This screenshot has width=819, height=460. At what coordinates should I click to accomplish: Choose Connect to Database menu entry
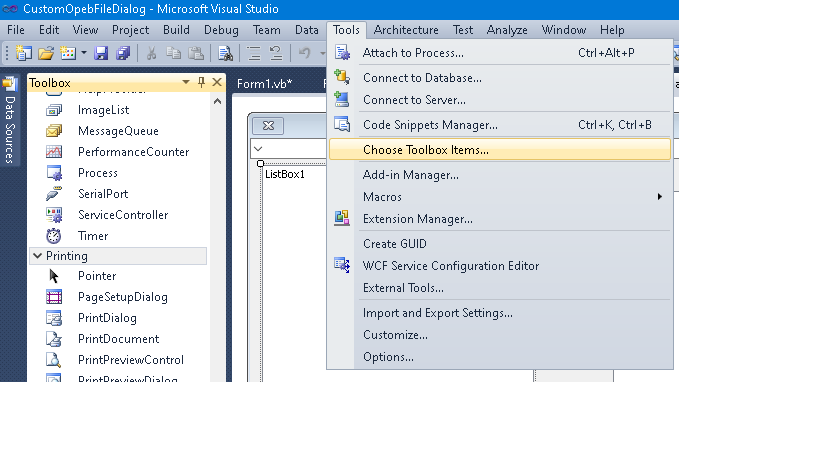pos(500,78)
